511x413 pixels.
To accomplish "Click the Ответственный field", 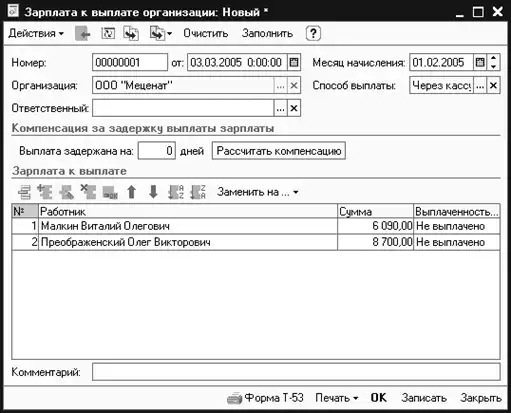I will (183, 108).
